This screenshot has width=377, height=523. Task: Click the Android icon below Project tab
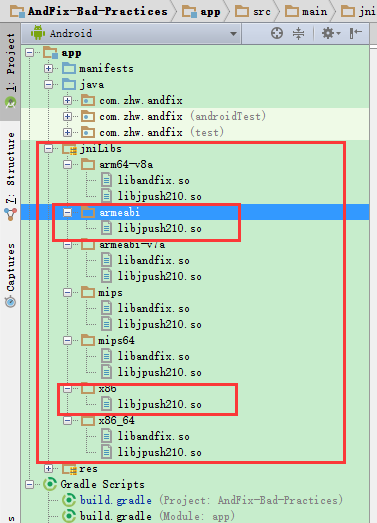[x=11, y=103]
